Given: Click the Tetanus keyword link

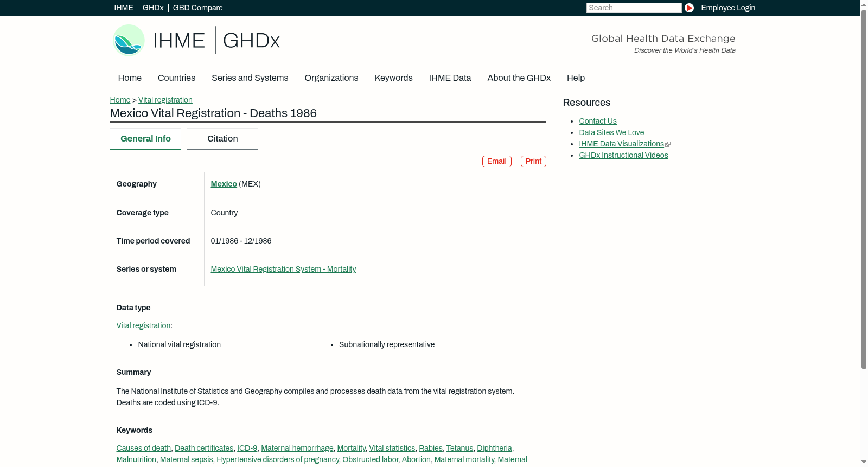Looking at the screenshot, I should [x=459, y=448].
